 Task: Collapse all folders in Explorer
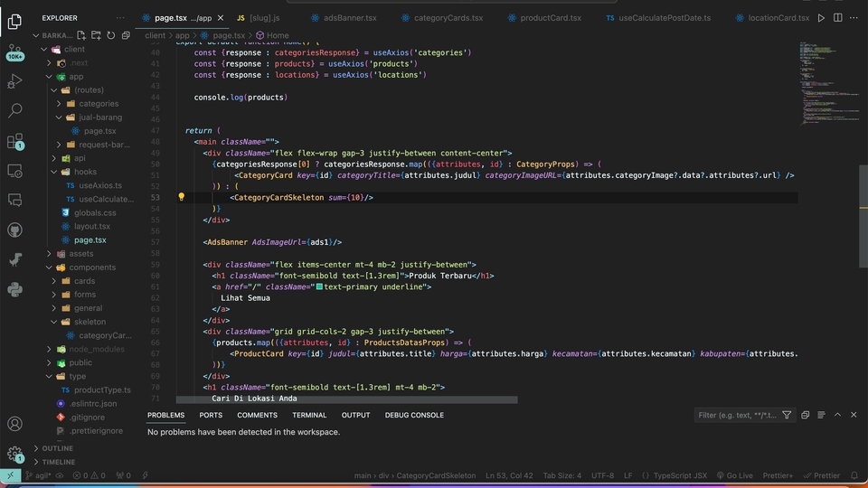126,35
